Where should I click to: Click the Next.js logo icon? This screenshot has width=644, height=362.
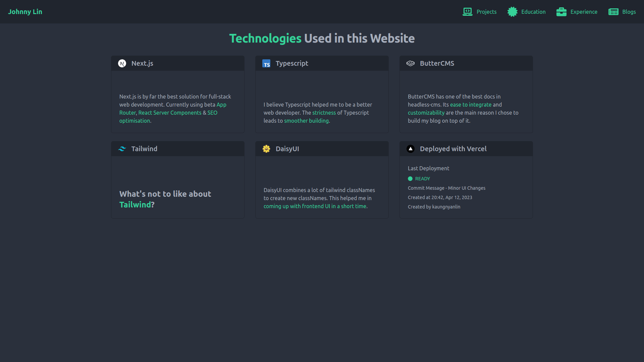click(122, 63)
